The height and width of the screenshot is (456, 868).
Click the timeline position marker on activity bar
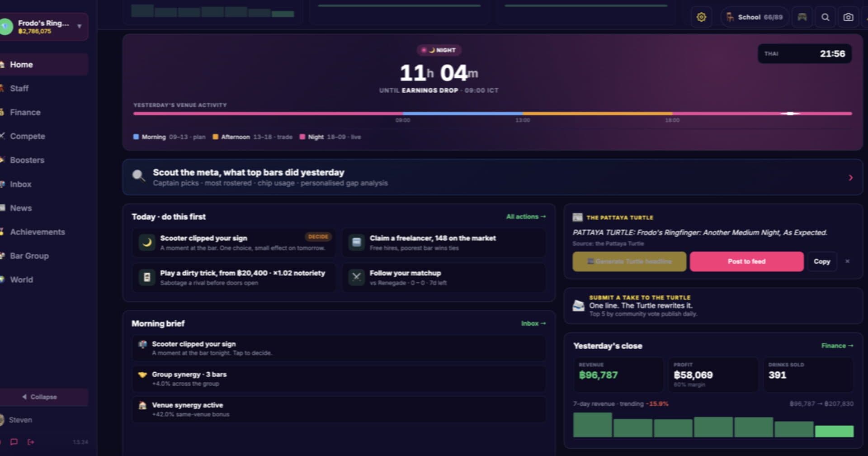[790, 114]
